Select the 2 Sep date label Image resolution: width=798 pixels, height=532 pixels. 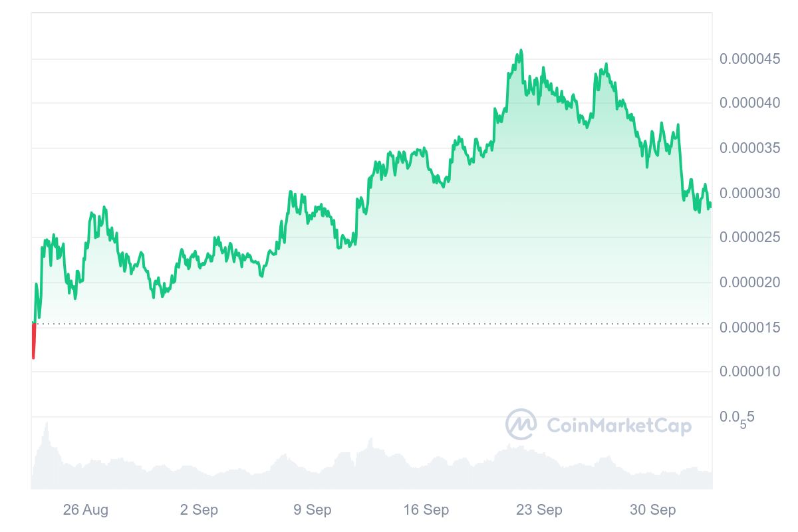coord(199,510)
